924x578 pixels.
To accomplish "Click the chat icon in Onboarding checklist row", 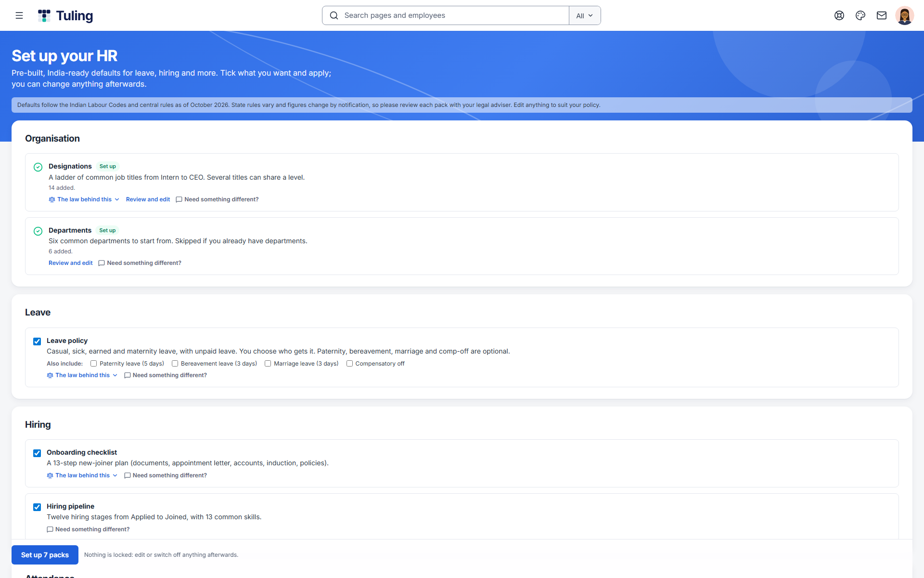I will pyautogui.click(x=128, y=475).
